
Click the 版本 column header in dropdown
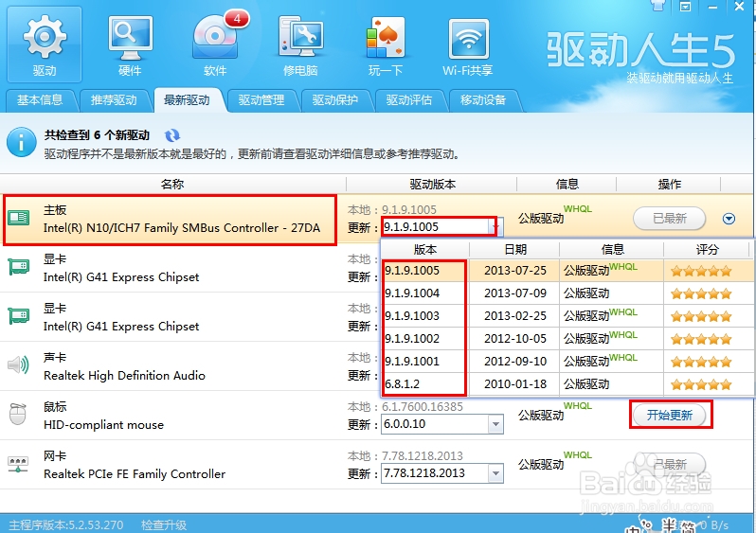pyautogui.click(x=424, y=249)
